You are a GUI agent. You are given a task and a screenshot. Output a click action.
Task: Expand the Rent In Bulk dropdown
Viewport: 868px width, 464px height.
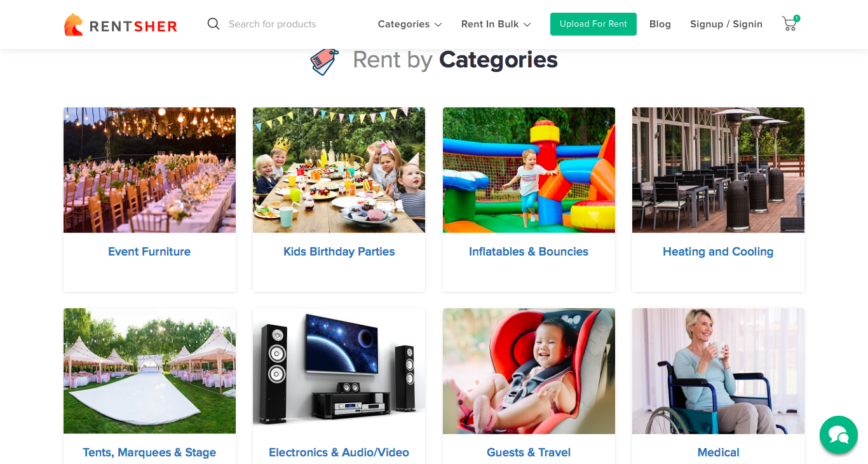(x=496, y=24)
